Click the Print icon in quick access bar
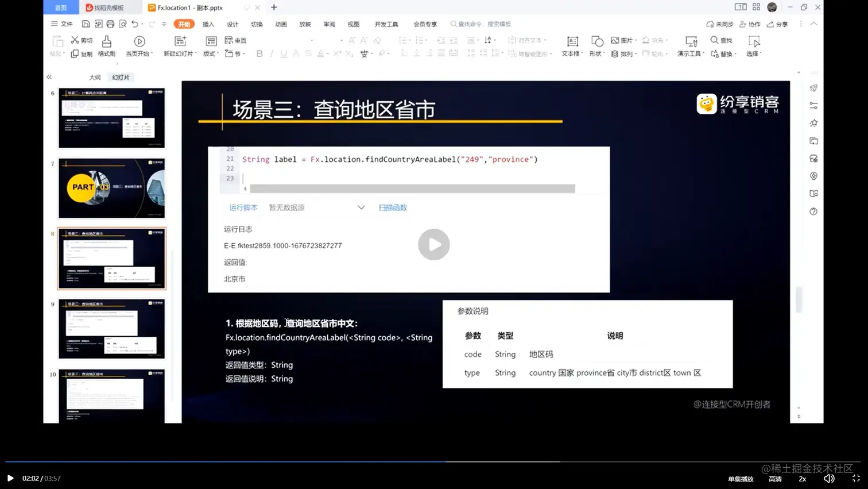868x489 pixels. [x=110, y=24]
